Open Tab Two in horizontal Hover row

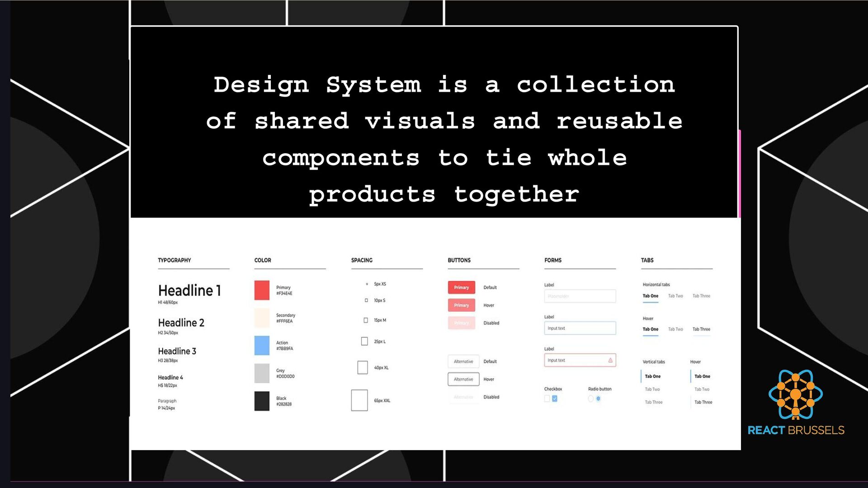tap(675, 329)
